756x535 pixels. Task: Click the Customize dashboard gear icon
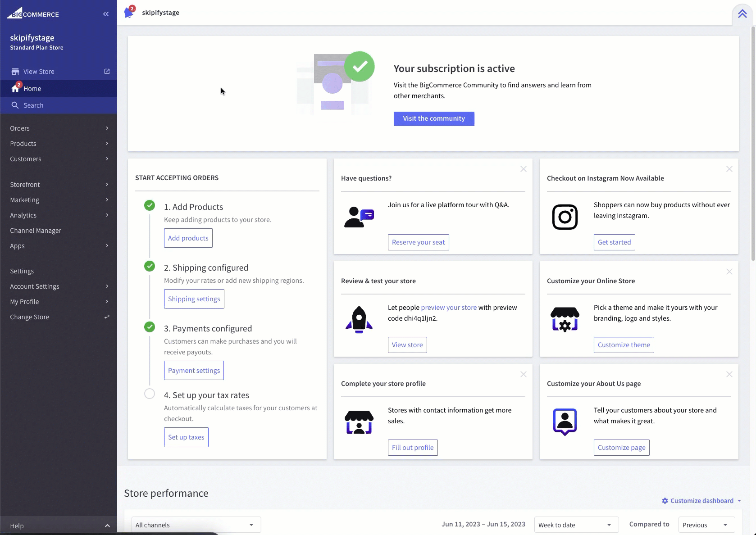point(665,501)
